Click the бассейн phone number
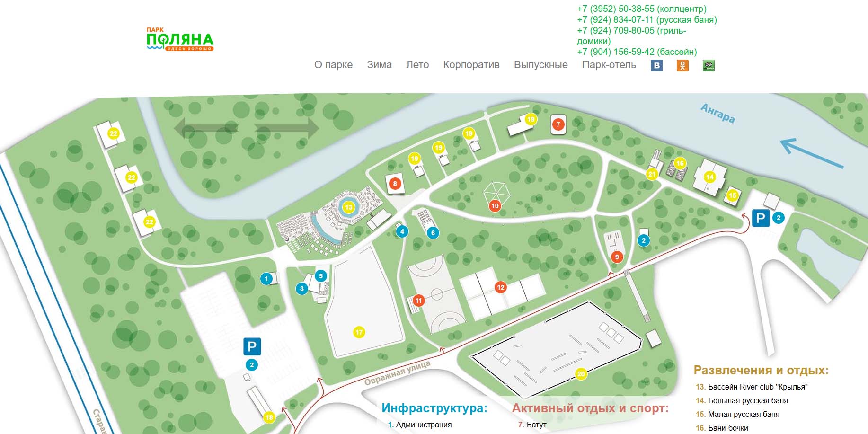Screen dimensions: 868x434 [637, 52]
